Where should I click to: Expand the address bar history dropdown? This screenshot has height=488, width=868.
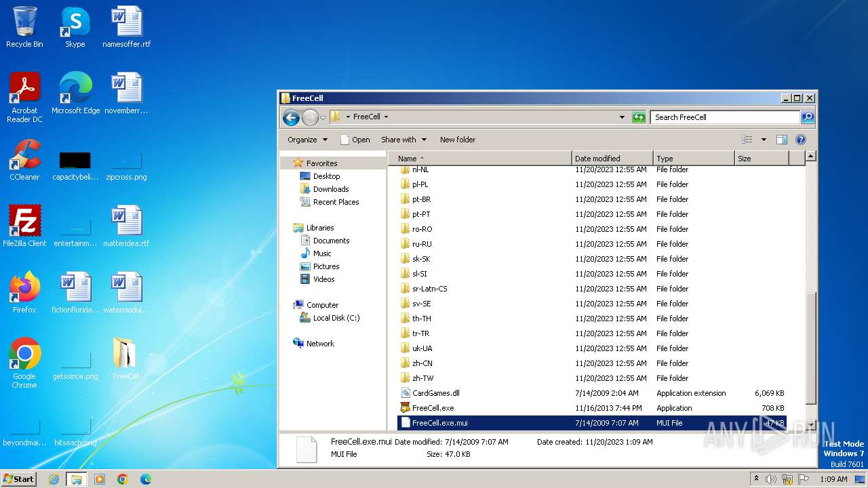click(x=623, y=117)
